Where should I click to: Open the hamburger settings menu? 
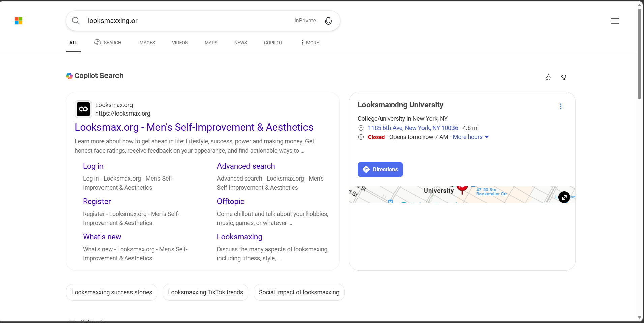tap(615, 21)
